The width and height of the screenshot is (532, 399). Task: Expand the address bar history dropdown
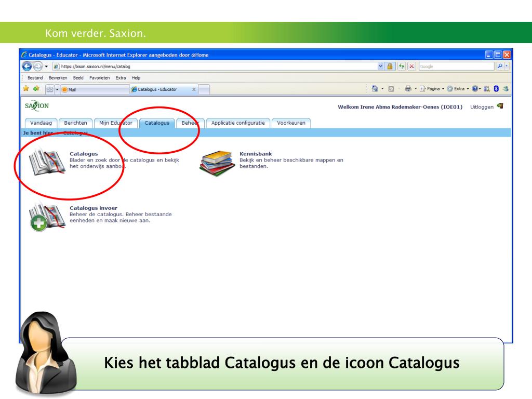pyautogui.click(x=381, y=66)
